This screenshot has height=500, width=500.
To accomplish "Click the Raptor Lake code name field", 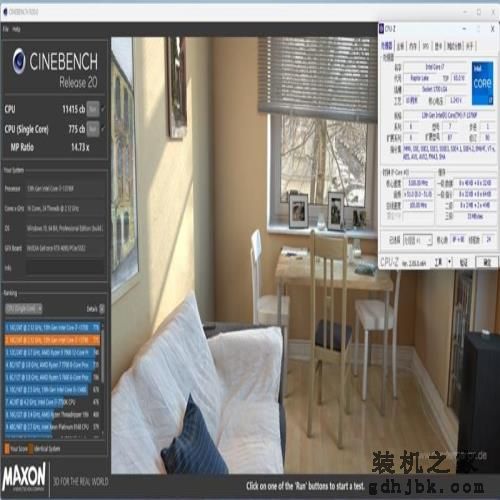I will tap(420, 78).
